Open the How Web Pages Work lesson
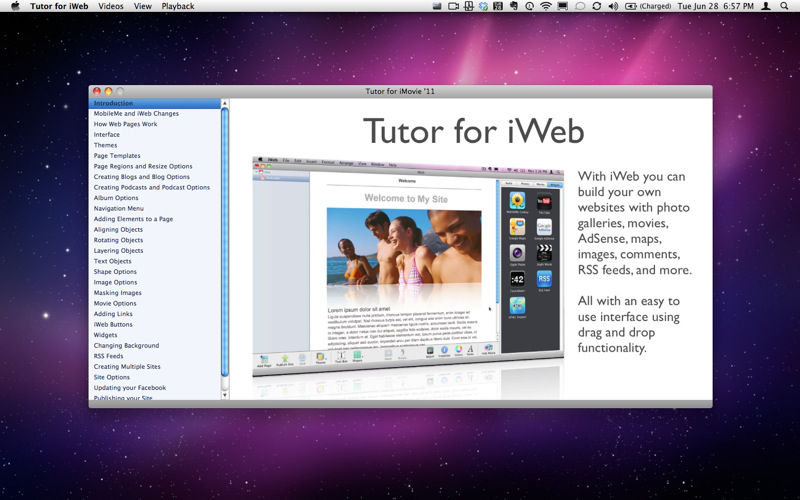 [126, 124]
